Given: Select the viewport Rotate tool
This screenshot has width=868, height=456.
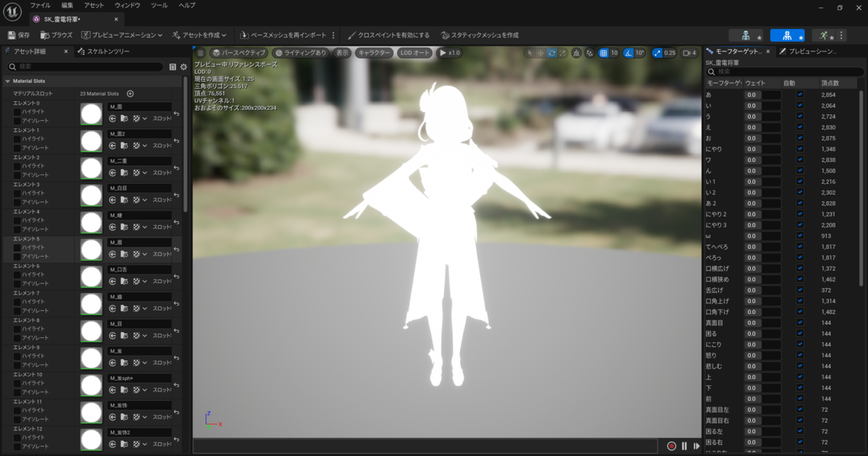Looking at the screenshot, I should coord(551,53).
